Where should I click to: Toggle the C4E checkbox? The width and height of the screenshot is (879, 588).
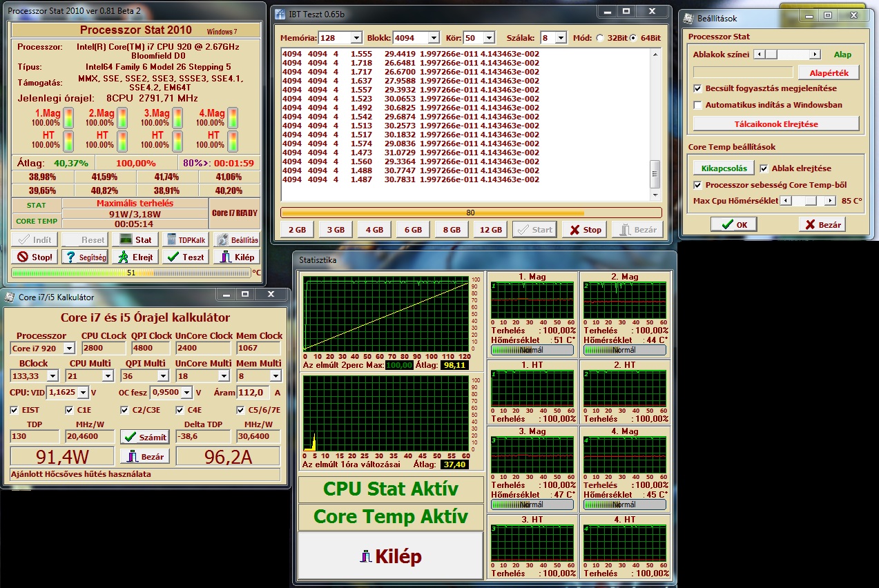coord(180,410)
